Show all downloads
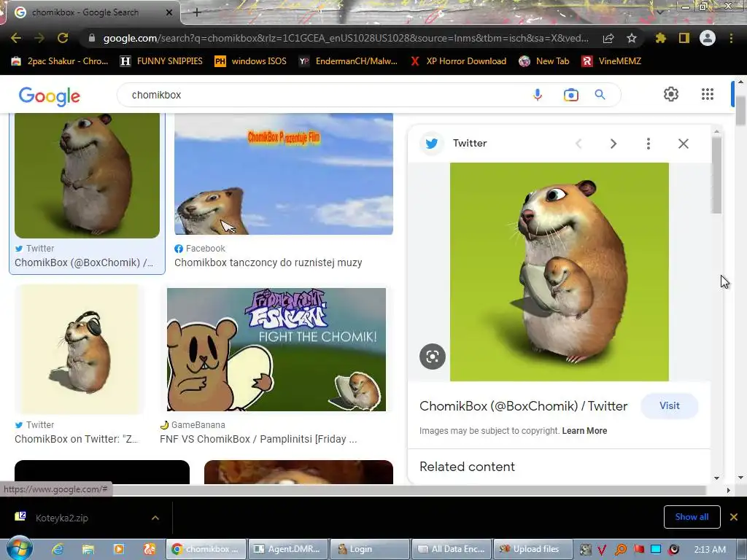This screenshot has height=560, width=747. tap(692, 517)
